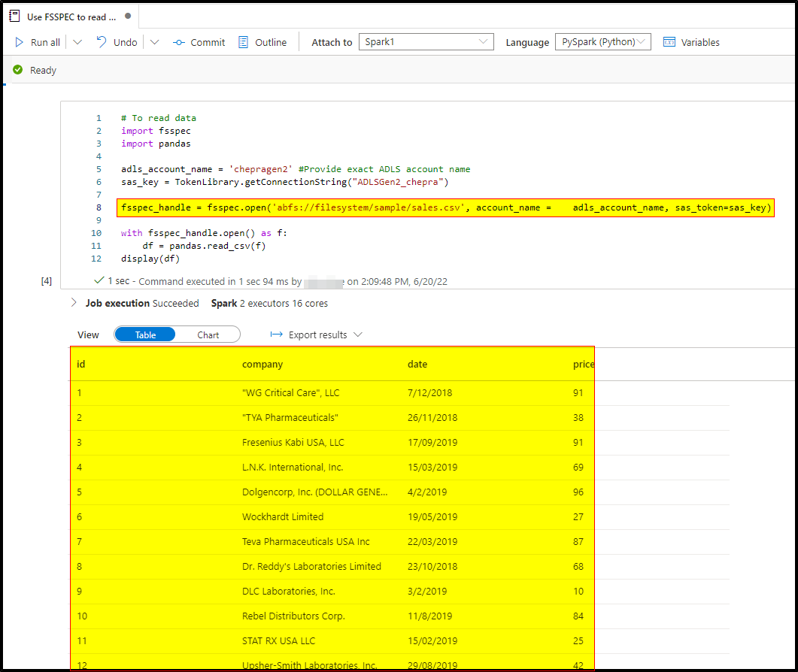Viewport: 798px width, 672px height.
Task: Click the price value 96
Action: (x=578, y=492)
